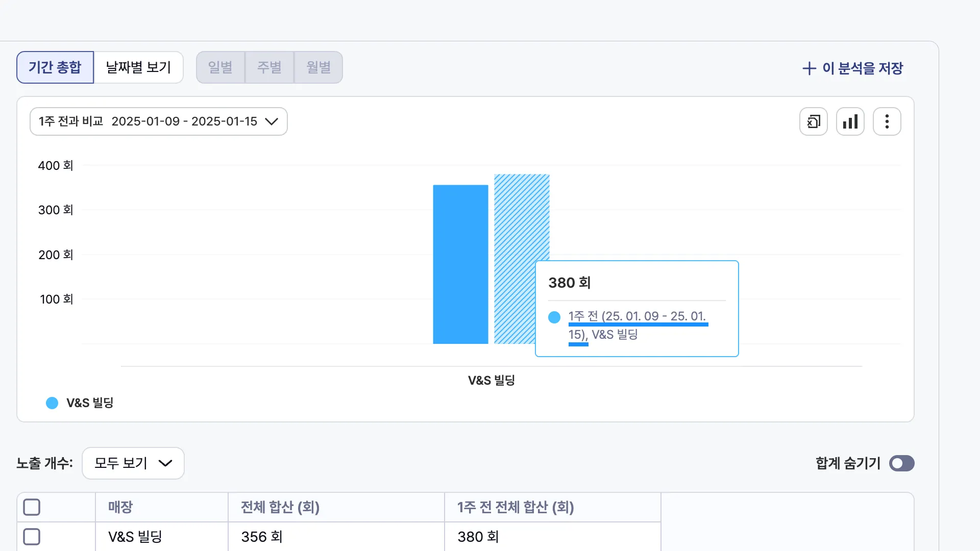Click the plus icon beside 이 분석을 저장
Viewport: 980px width, 551px height.
809,68
